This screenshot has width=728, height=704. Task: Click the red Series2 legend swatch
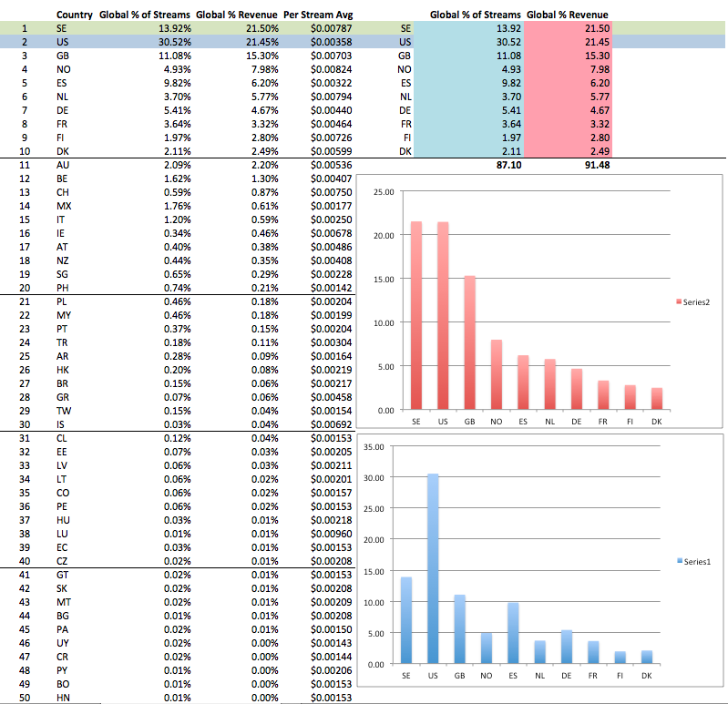678,301
